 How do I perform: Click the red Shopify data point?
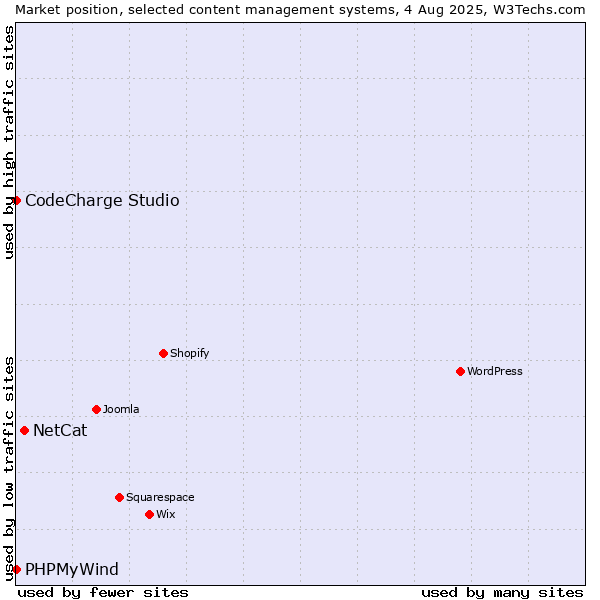(x=163, y=354)
